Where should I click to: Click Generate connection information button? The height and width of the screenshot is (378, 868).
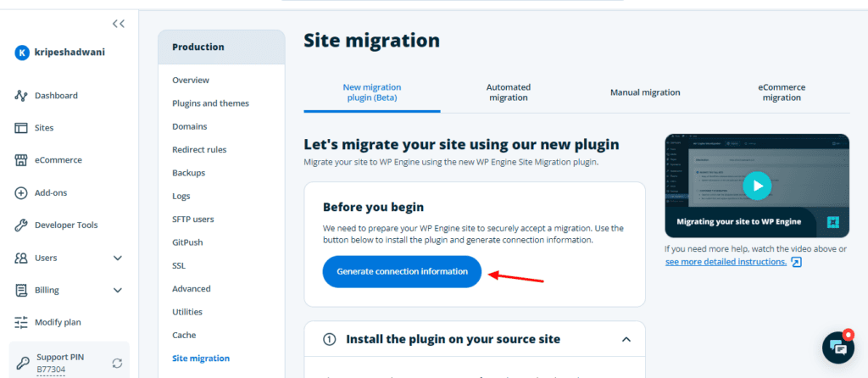(402, 272)
